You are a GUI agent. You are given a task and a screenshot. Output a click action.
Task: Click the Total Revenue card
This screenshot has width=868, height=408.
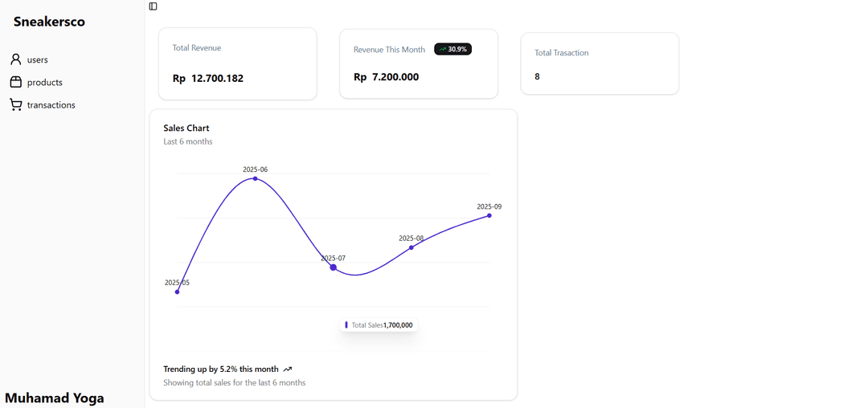[x=237, y=64]
